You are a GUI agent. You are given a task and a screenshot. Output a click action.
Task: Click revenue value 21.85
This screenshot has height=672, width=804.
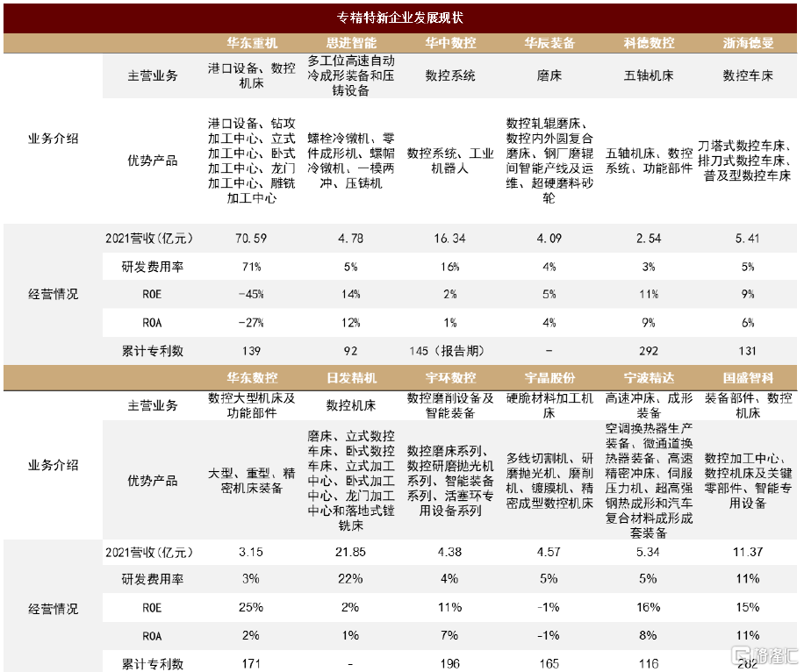pyautogui.click(x=351, y=552)
